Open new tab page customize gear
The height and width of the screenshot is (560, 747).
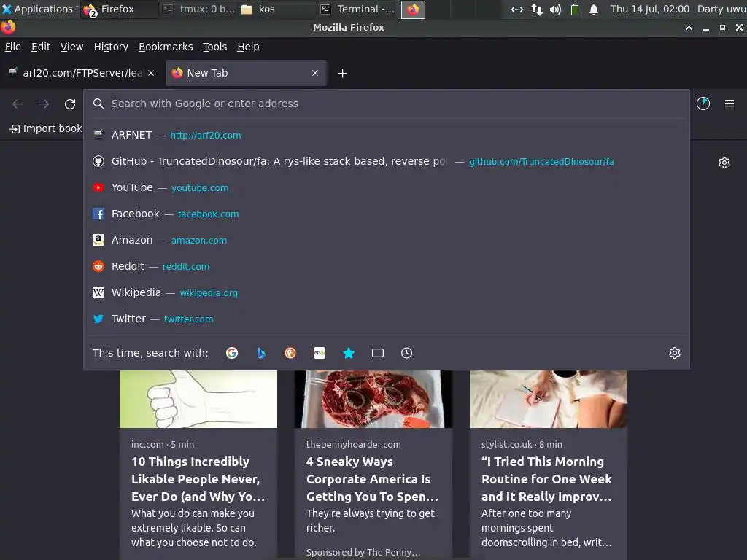[724, 163]
